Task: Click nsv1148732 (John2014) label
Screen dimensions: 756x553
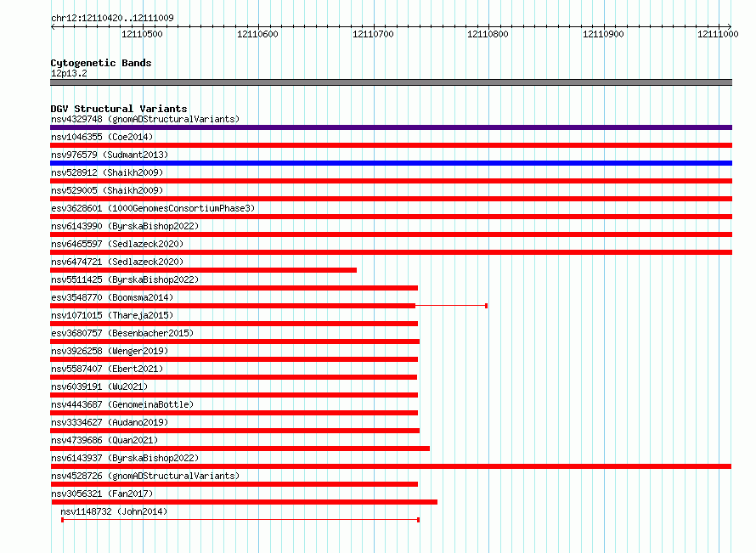Action: 114,511
